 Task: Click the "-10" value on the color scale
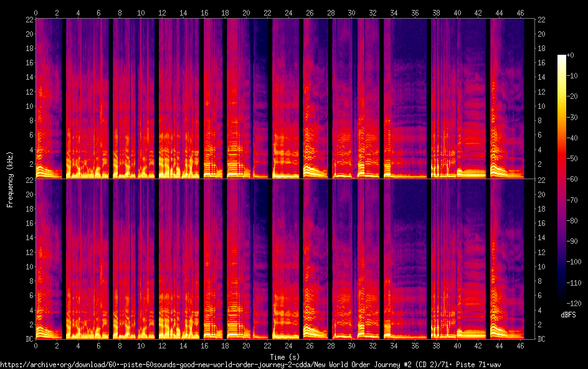572,76
